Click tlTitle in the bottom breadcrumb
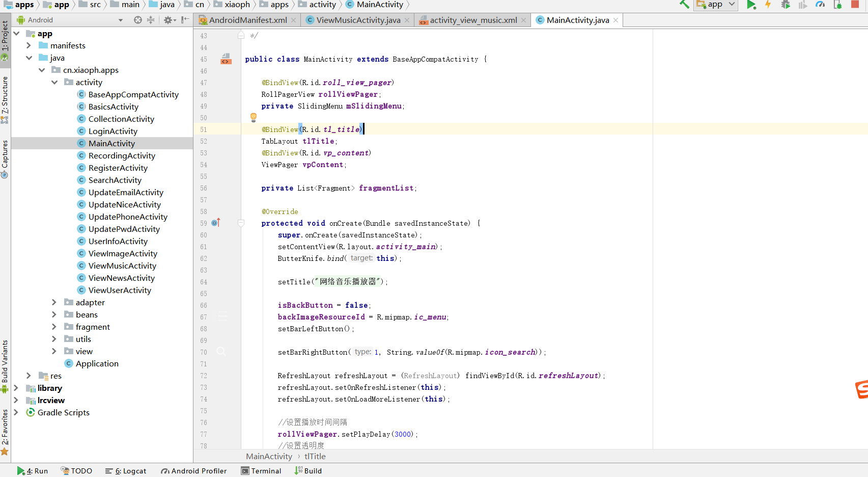 click(x=315, y=457)
